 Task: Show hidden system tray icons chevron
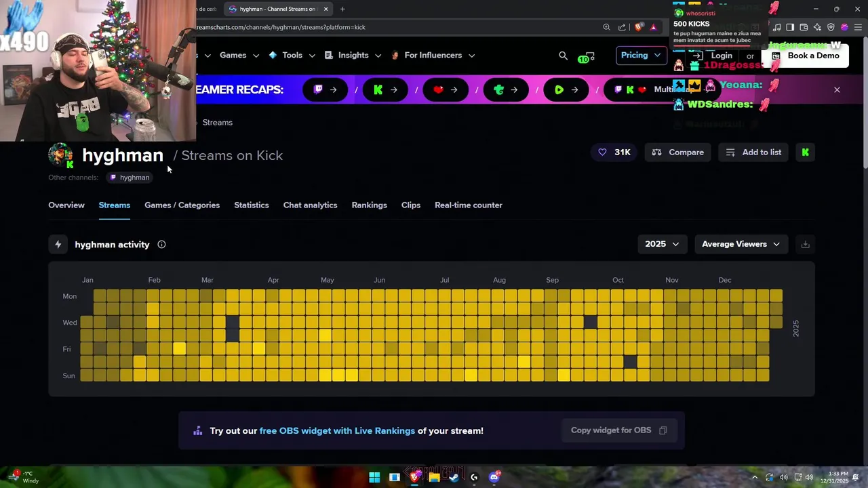point(754,477)
